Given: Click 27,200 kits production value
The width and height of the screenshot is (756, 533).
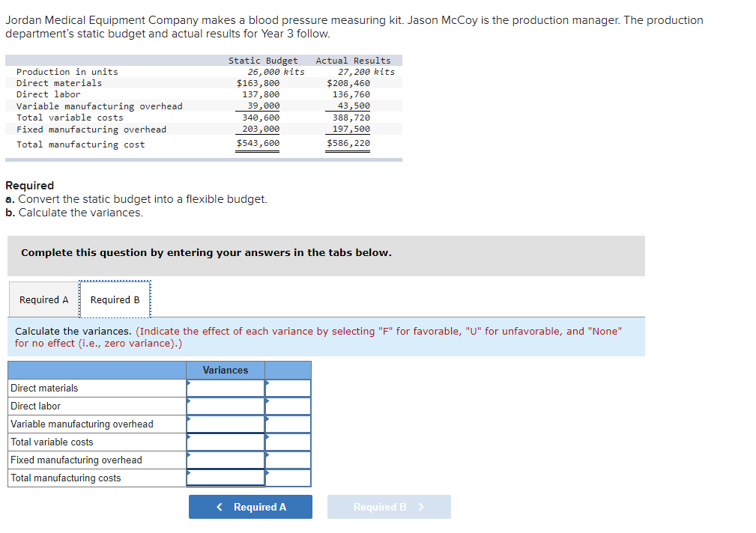Looking at the screenshot, I should (366, 72).
